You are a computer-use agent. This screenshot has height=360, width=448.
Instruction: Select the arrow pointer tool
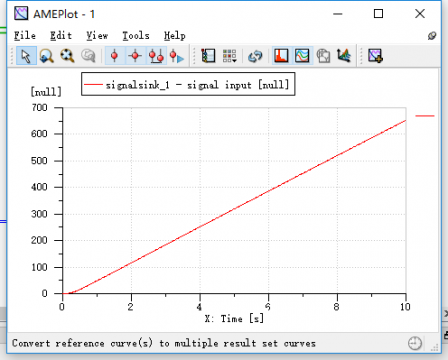(x=26, y=56)
